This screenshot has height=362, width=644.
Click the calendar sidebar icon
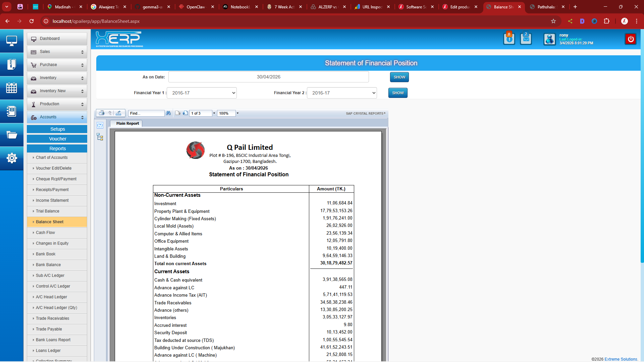click(x=12, y=88)
